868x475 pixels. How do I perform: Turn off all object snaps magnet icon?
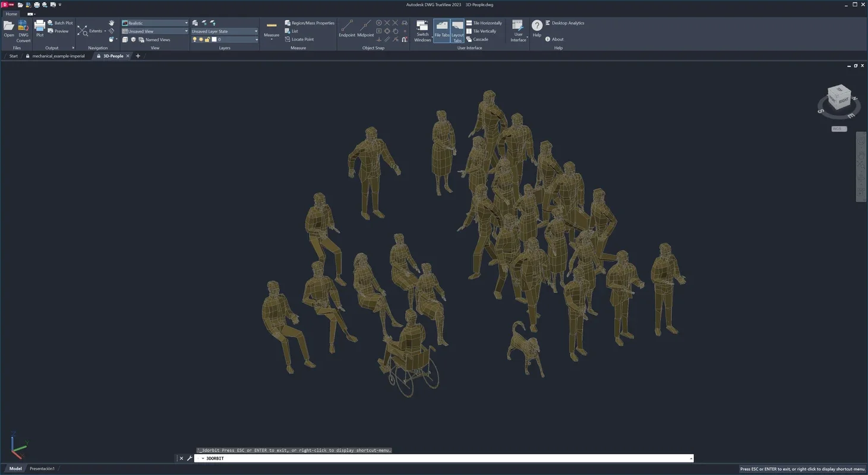tap(405, 40)
